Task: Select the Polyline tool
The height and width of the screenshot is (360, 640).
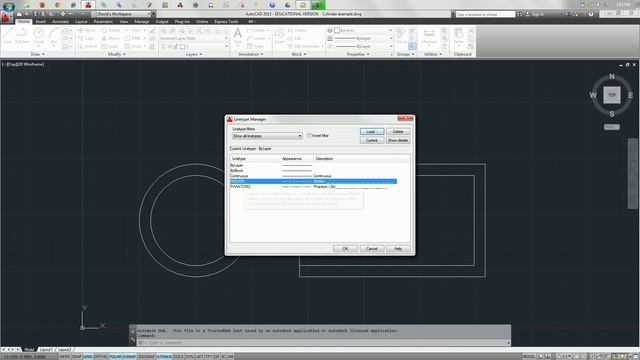Action: click(x=22, y=36)
